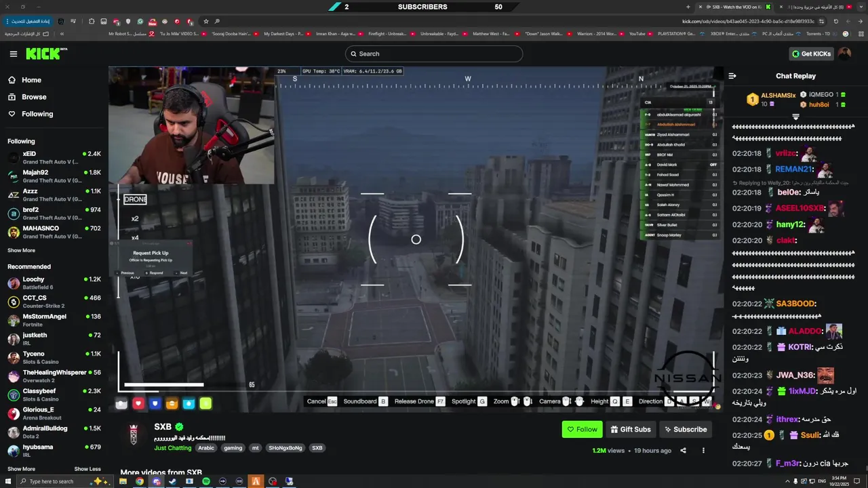
Task: Open the Just Chatting category link
Action: click(x=172, y=448)
